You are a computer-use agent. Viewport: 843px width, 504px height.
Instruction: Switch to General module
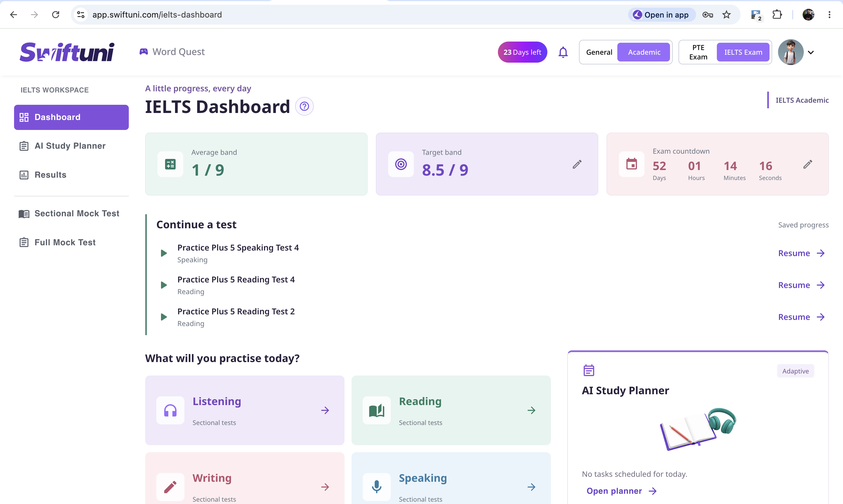click(x=599, y=52)
